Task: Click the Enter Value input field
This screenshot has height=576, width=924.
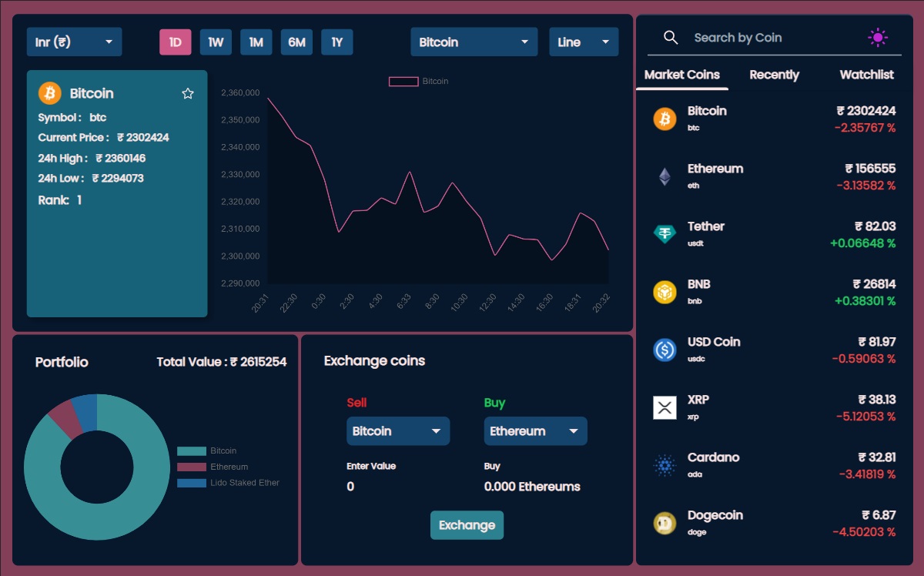Action: pyautogui.click(x=398, y=487)
